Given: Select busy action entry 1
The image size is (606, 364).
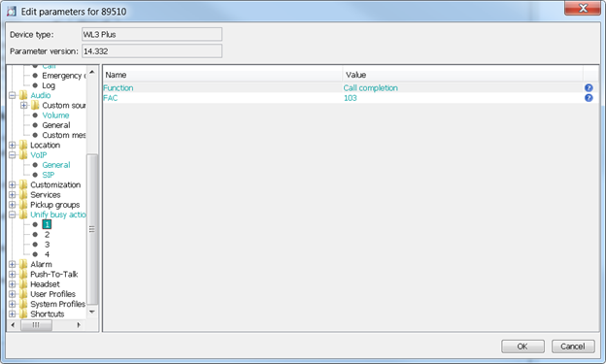Looking at the screenshot, I should (47, 224).
